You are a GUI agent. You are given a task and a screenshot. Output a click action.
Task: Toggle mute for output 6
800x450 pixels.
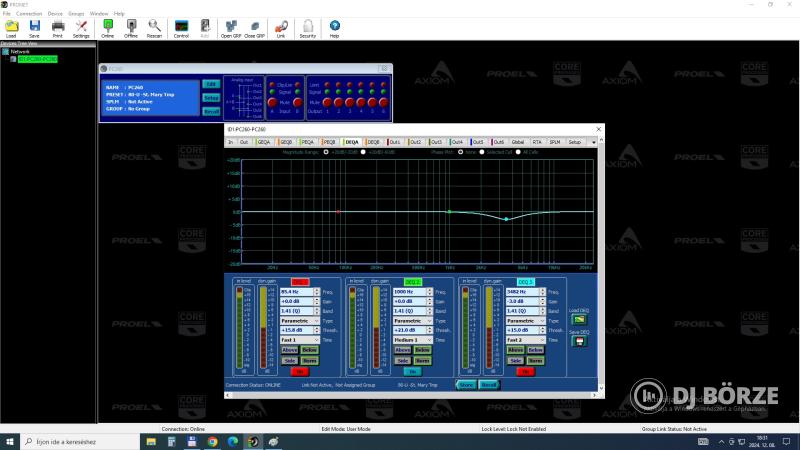coord(383,103)
